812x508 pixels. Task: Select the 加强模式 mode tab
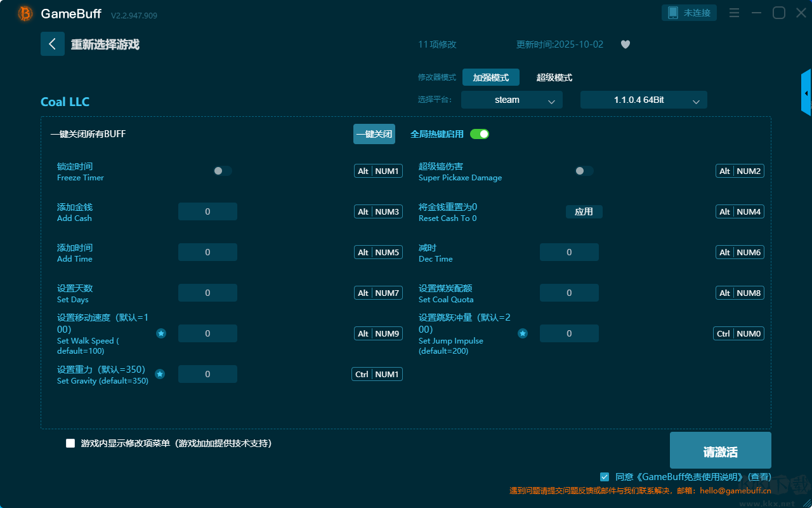click(x=491, y=77)
